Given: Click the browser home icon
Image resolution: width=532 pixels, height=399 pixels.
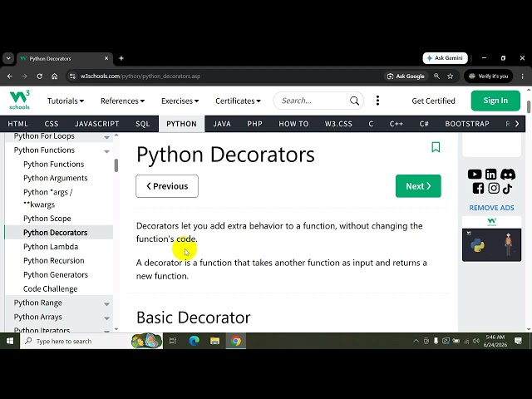Looking at the screenshot, I should [x=55, y=76].
